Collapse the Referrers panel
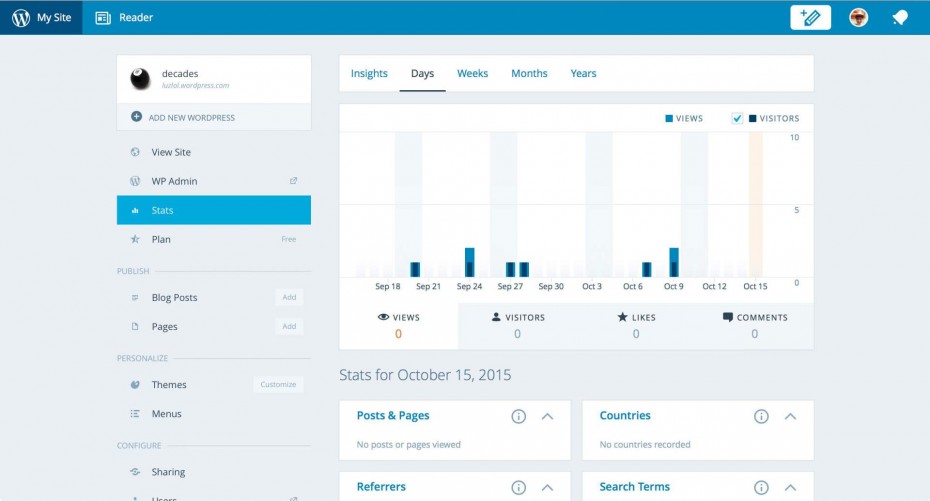 (547, 487)
